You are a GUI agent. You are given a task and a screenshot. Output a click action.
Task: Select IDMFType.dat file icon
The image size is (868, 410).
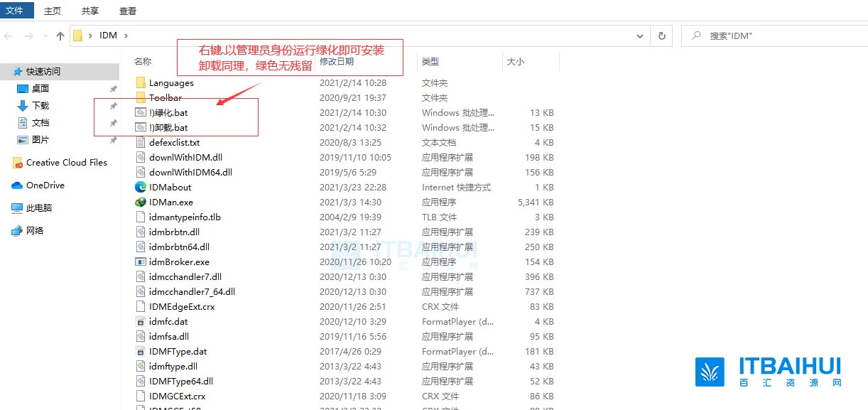[141, 352]
